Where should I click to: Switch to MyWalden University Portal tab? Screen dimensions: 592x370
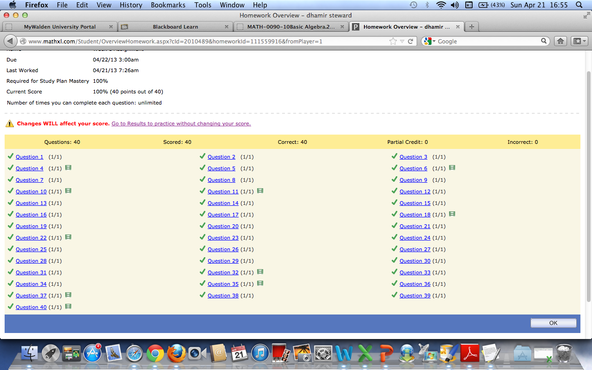coord(59,27)
